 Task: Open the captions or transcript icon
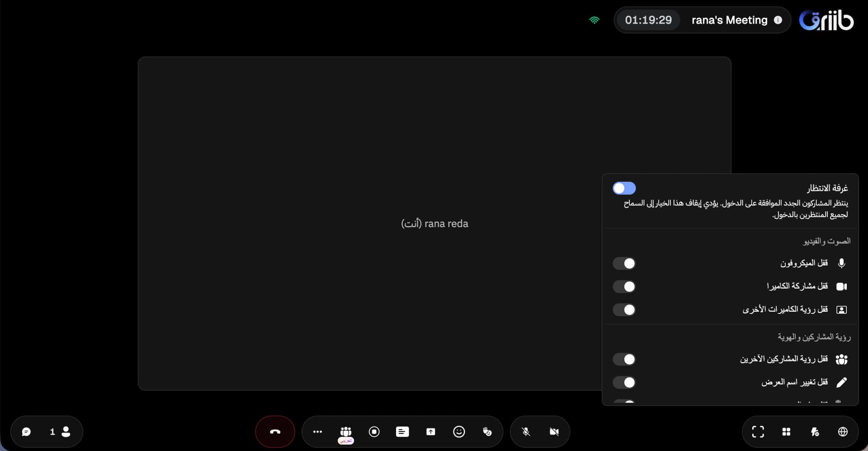coord(402,432)
